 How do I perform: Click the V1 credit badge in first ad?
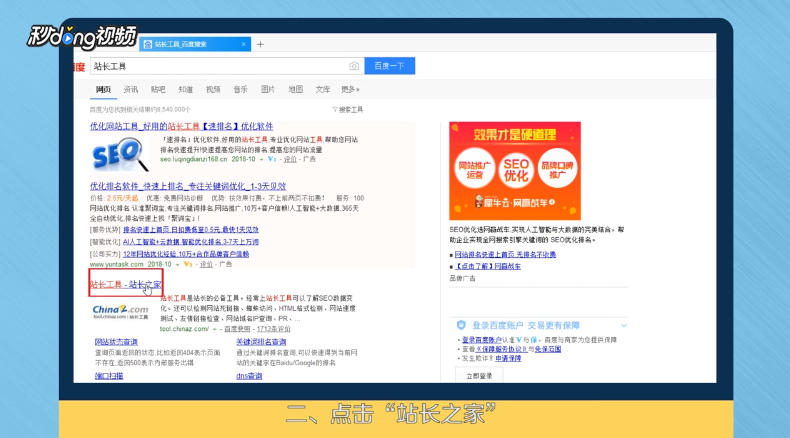[272, 159]
